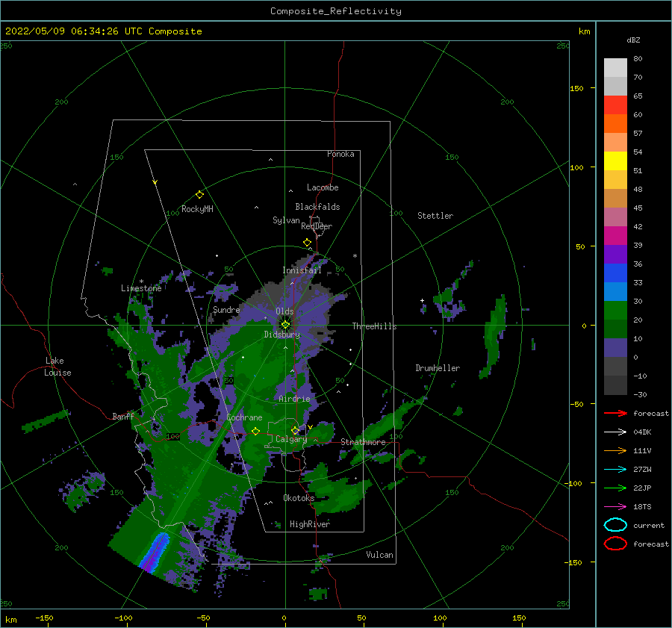Select the magenta 18TS arrow icon
Image resolution: width=672 pixels, height=628 pixels.
point(615,507)
